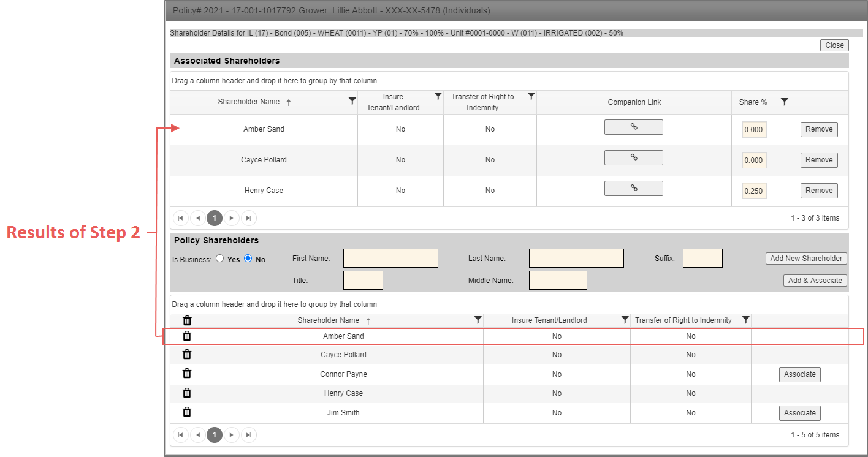Click companion link icon for Cayce Pollard
The width and height of the screenshot is (868, 457).
(x=634, y=157)
